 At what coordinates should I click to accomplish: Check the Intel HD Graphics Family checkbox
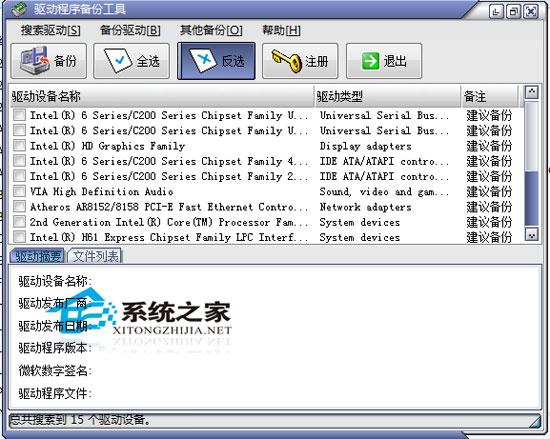(x=19, y=146)
